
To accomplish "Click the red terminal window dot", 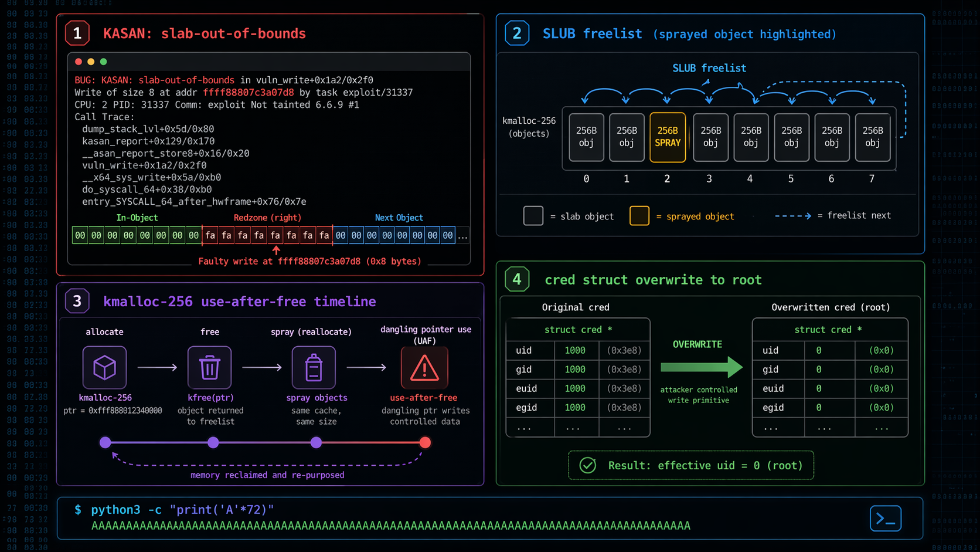I will pos(79,62).
